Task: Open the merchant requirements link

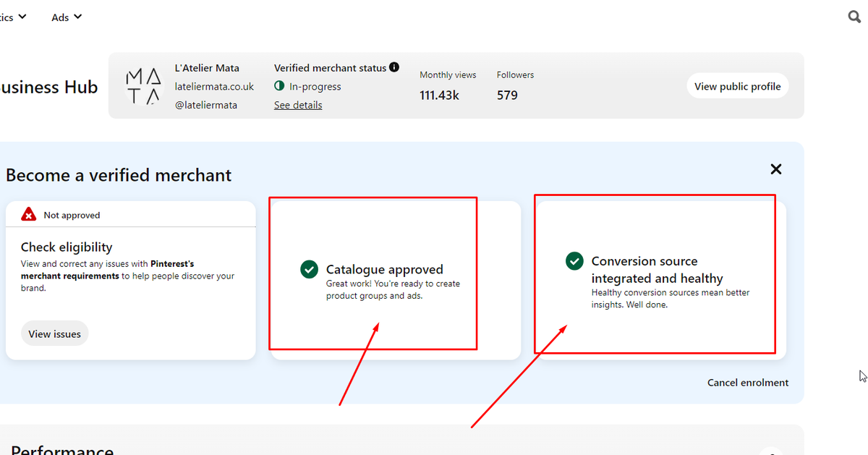Action: [108, 270]
